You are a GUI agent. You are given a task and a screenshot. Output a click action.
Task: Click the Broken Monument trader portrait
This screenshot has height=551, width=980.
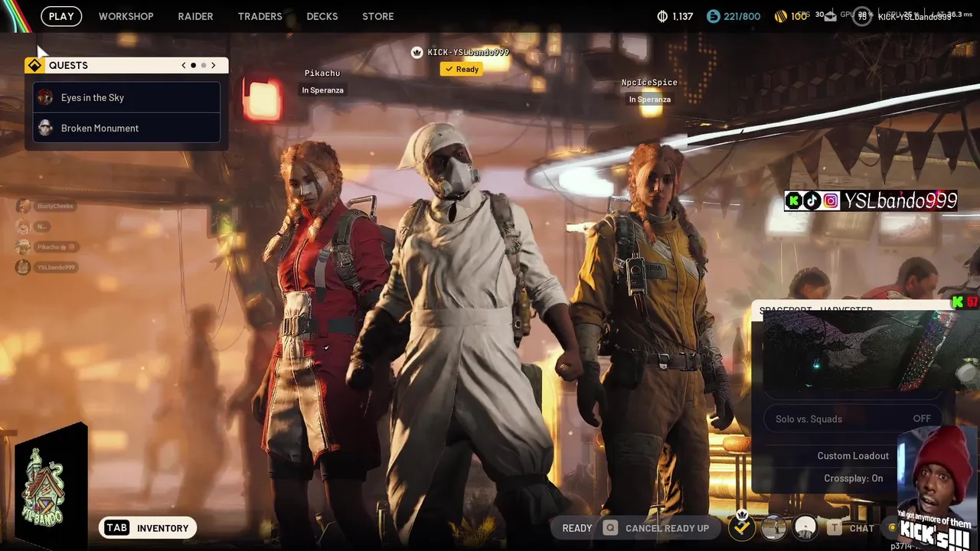[45, 128]
